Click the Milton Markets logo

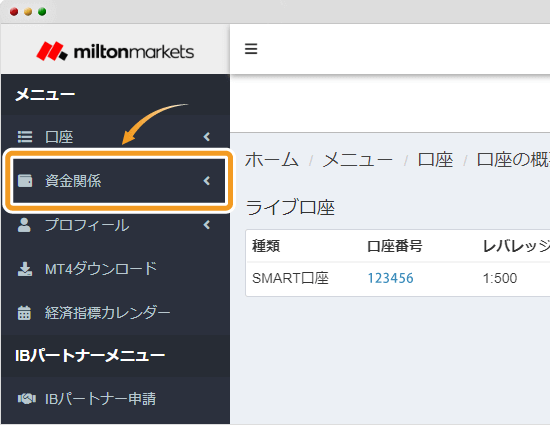pos(115,51)
